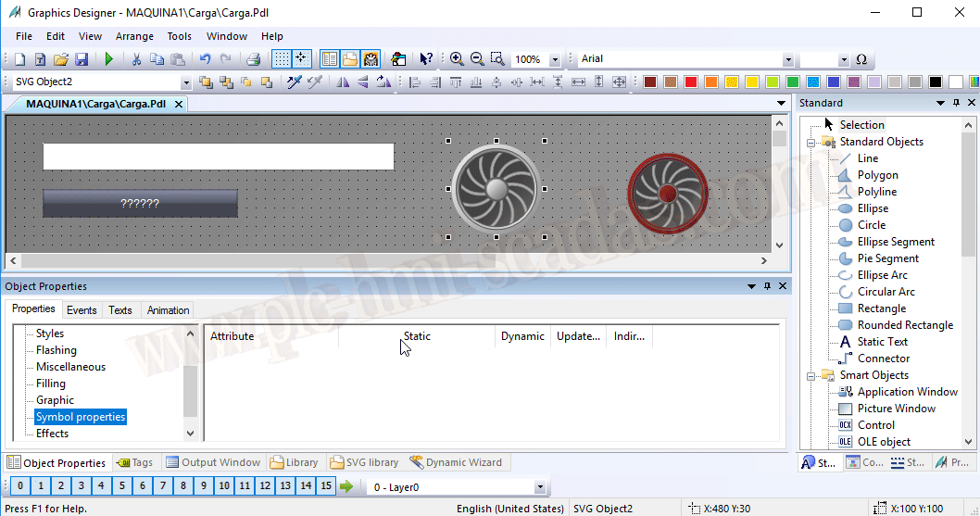Click the Cut scissors icon
Viewport: 980px width, 516px height.
(136, 59)
